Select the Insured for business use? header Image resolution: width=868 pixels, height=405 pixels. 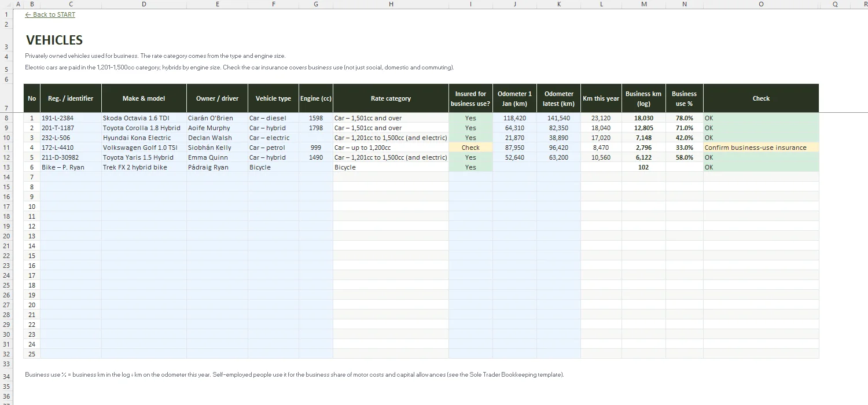pos(470,98)
